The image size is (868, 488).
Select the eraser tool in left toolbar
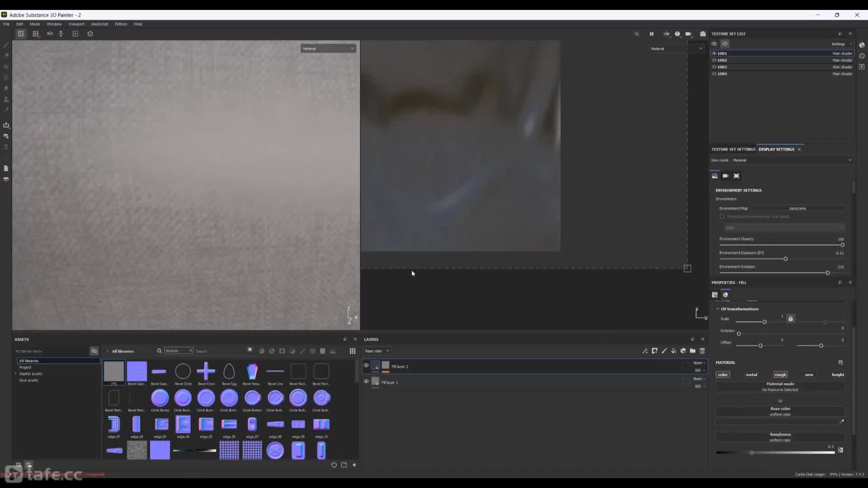coord(6,56)
